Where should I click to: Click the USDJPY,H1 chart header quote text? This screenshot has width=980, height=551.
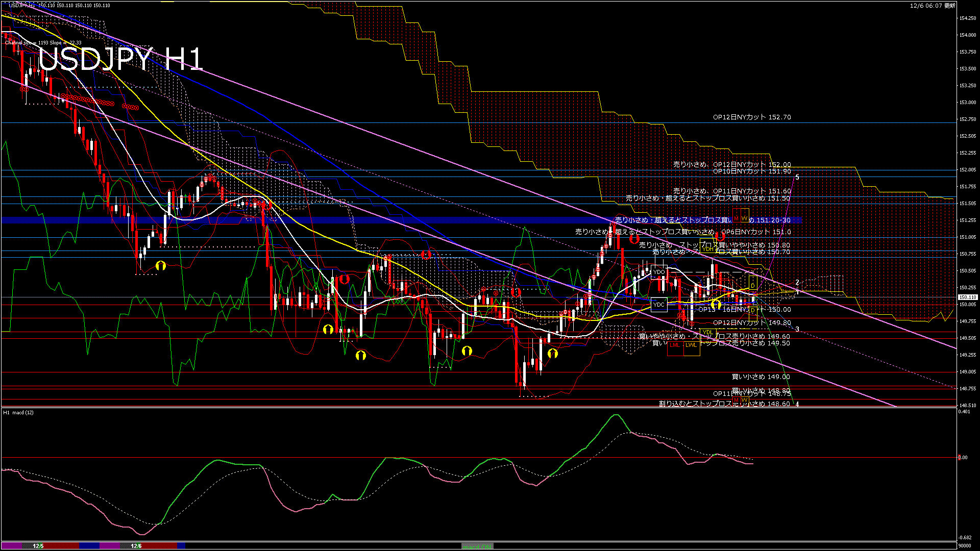(x=59, y=5)
